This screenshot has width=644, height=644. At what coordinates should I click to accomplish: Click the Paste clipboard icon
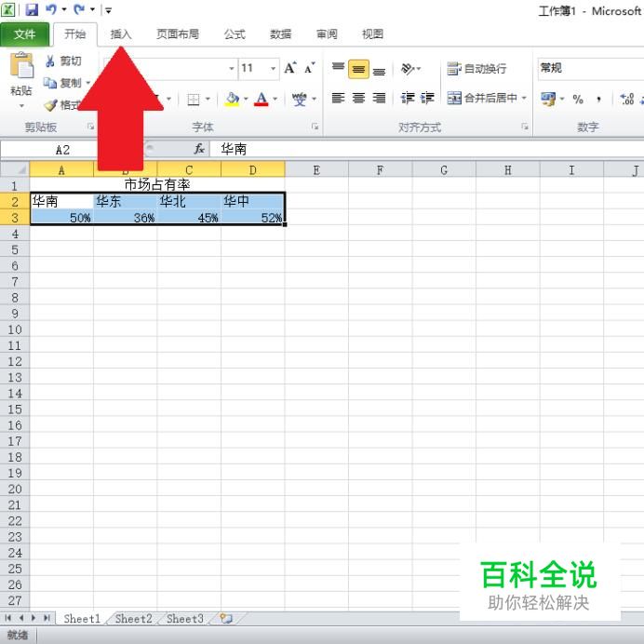pyautogui.click(x=21, y=65)
